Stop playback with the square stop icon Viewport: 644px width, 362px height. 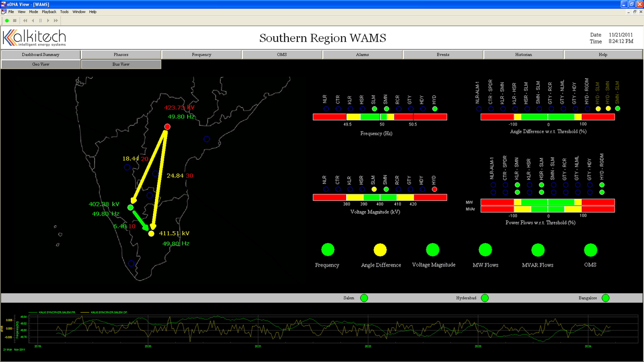(15, 21)
